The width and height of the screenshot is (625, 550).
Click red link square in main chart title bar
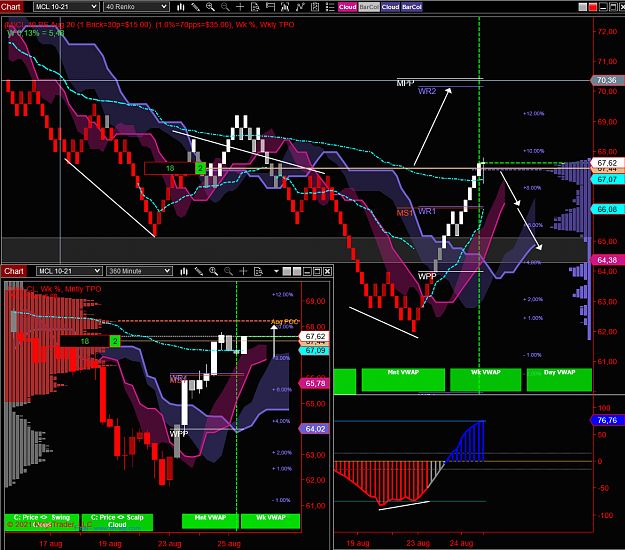[593, 7]
